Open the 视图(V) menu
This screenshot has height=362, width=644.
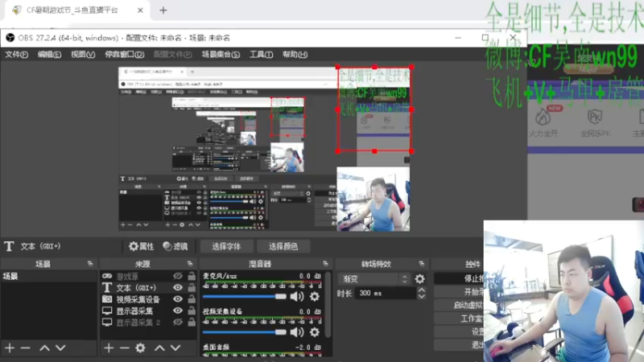coord(83,55)
